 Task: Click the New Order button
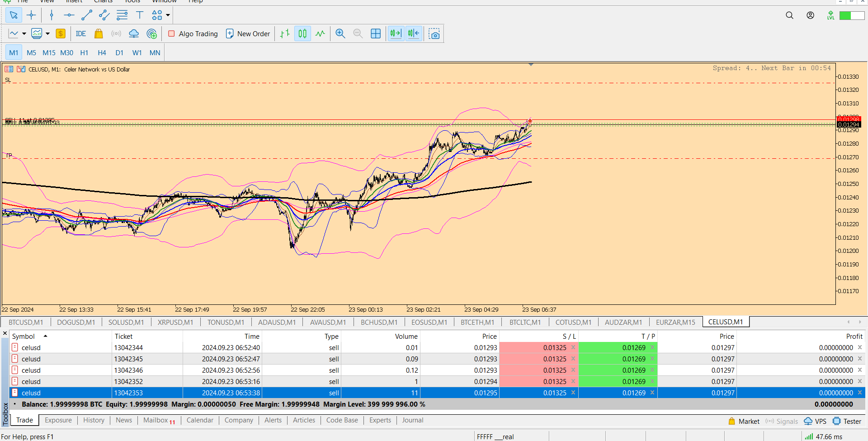coord(248,34)
